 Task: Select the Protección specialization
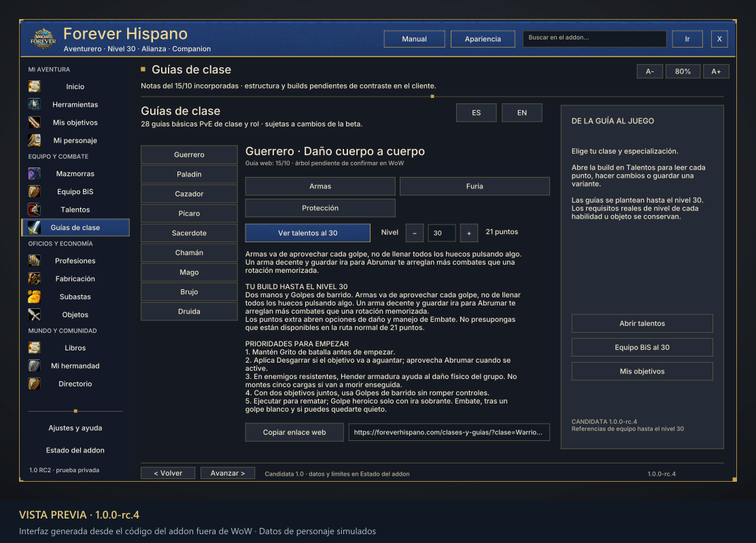point(320,208)
